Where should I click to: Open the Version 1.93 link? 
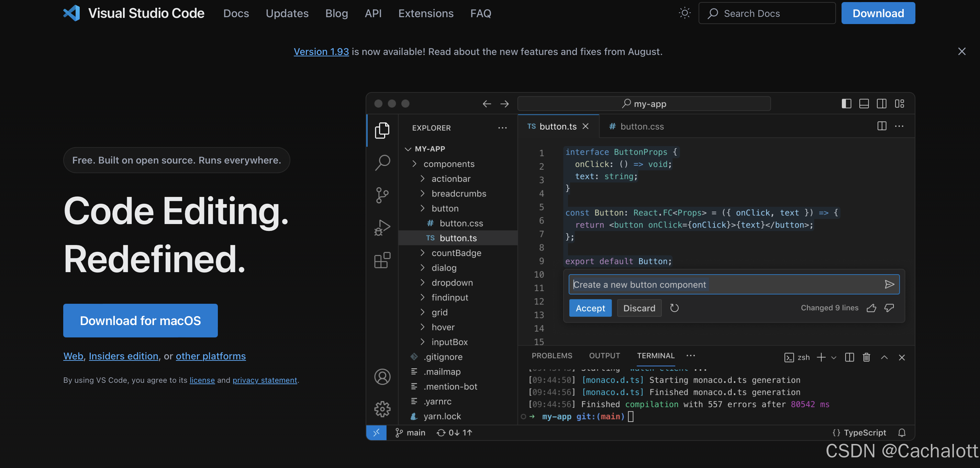[321, 51]
